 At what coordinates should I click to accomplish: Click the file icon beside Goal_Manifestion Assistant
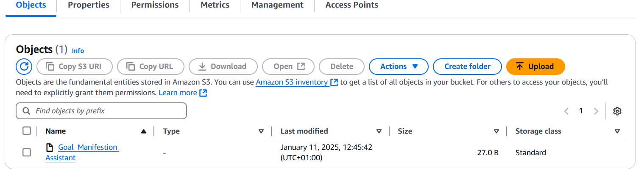50,148
